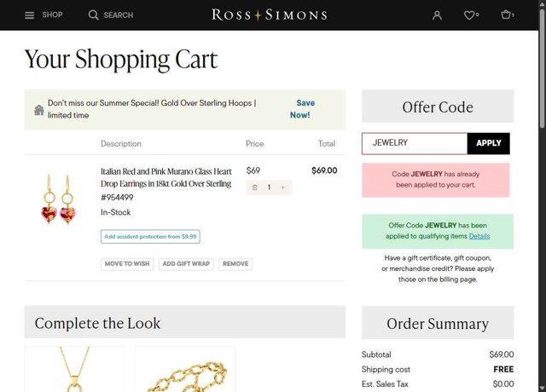Select item number #954499 text
The width and height of the screenshot is (546, 392).
[117, 198]
